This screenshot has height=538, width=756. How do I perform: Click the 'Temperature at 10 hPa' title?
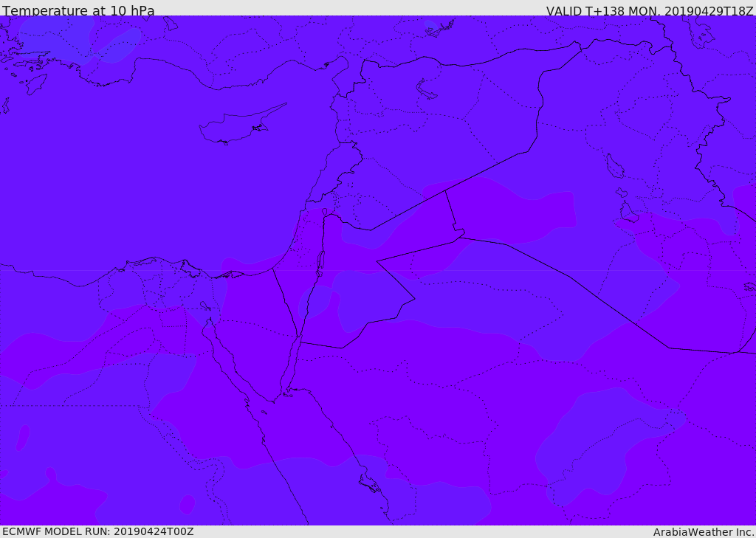pyautogui.click(x=78, y=10)
